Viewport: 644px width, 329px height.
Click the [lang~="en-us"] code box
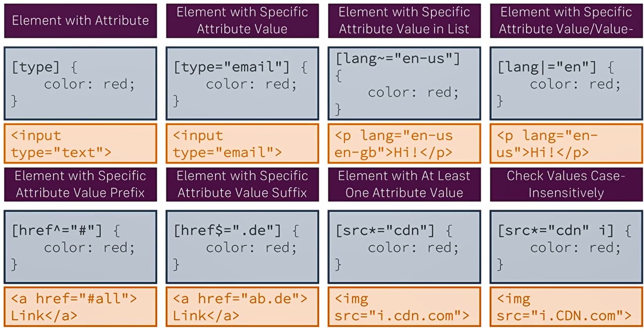404,83
